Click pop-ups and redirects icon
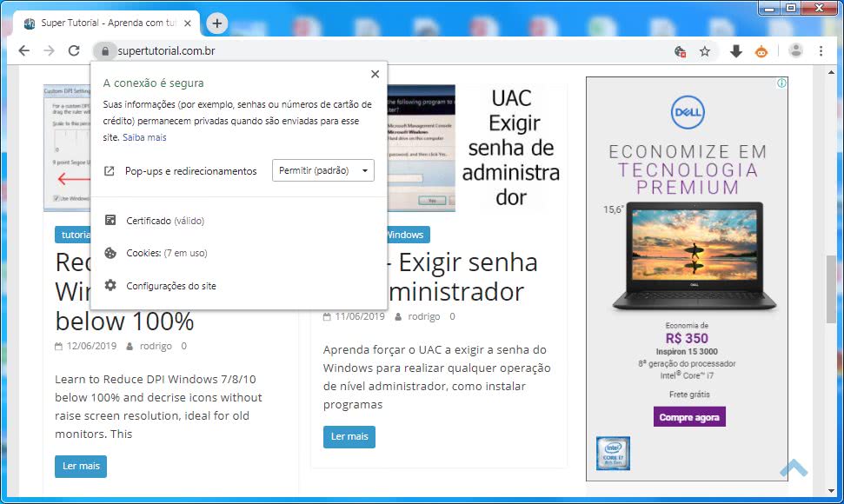This screenshot has width=844, height=504. (110, 171)
